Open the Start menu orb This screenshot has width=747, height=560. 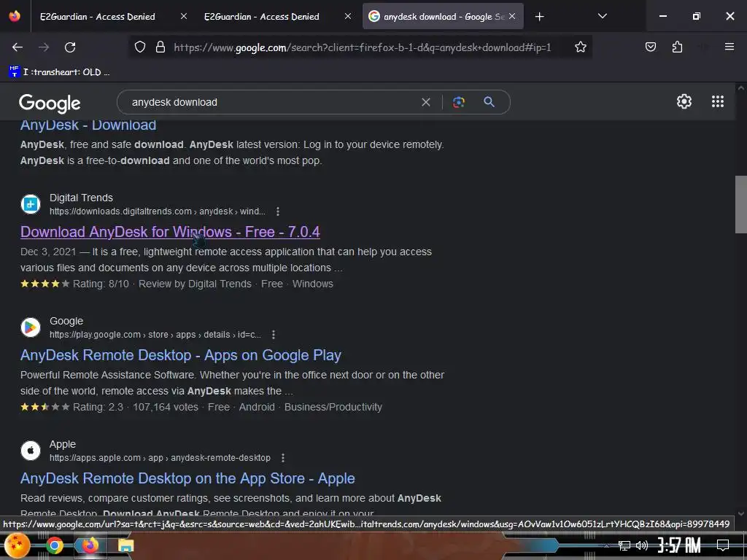(17, 545)
